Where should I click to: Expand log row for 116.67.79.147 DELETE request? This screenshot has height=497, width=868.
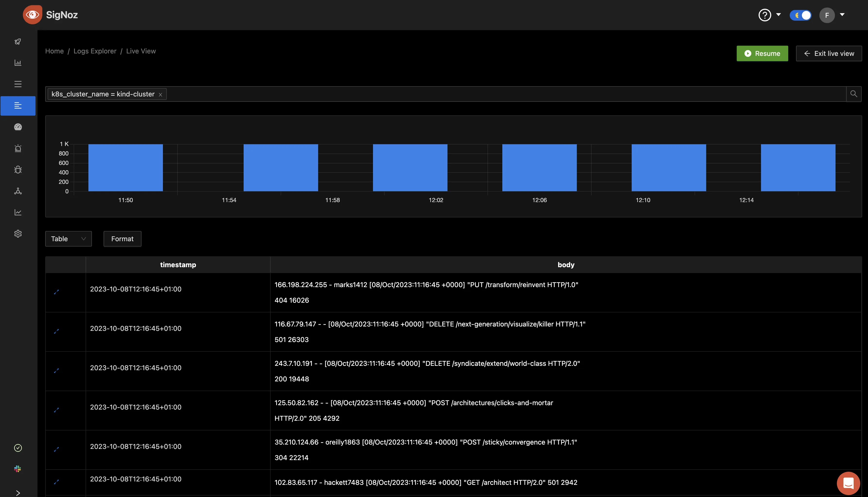click(x=56, y=331)
